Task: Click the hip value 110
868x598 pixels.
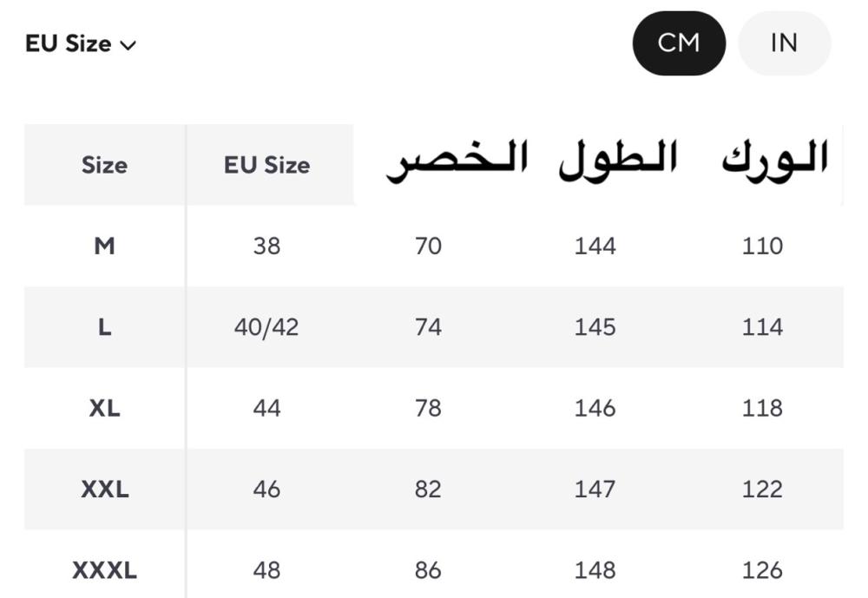Action: click(762, 246)
